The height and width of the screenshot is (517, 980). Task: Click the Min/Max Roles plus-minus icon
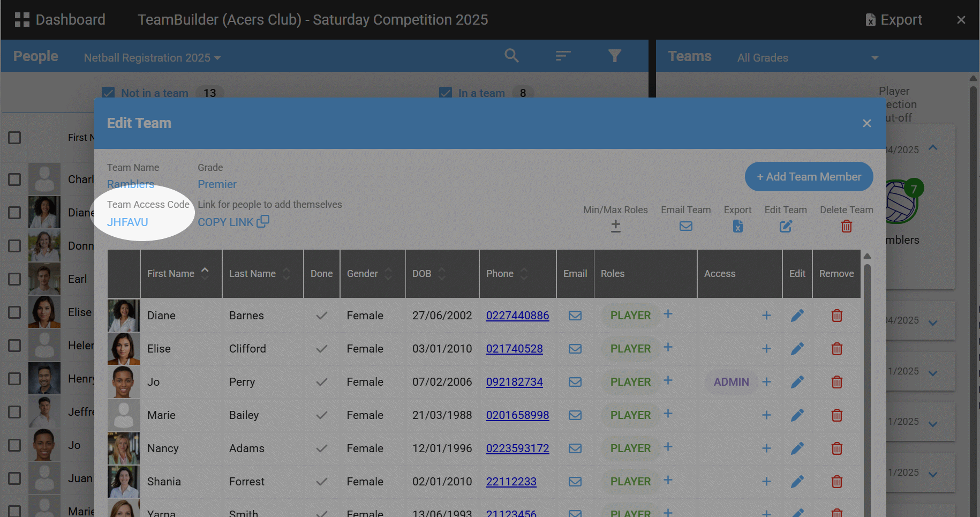[615, 227]
